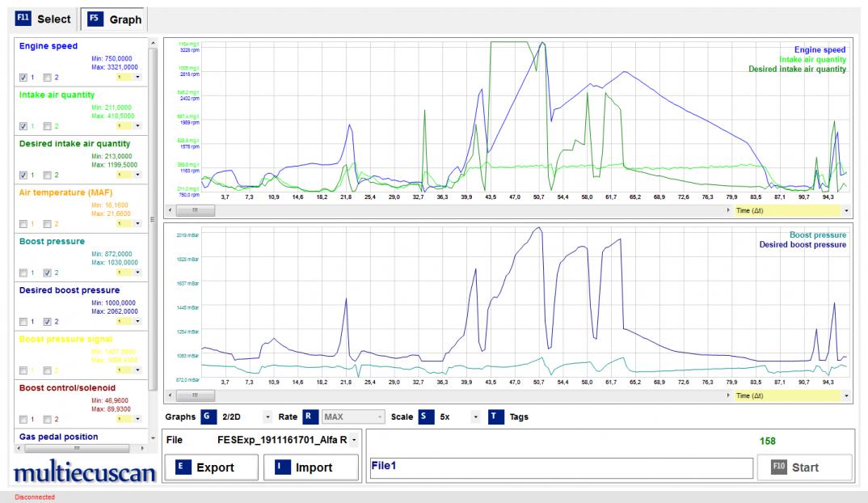Click the G shortcut icon beside Graphs
The width and height of the screenshot is (868, 503).
[x=208, y=416]
